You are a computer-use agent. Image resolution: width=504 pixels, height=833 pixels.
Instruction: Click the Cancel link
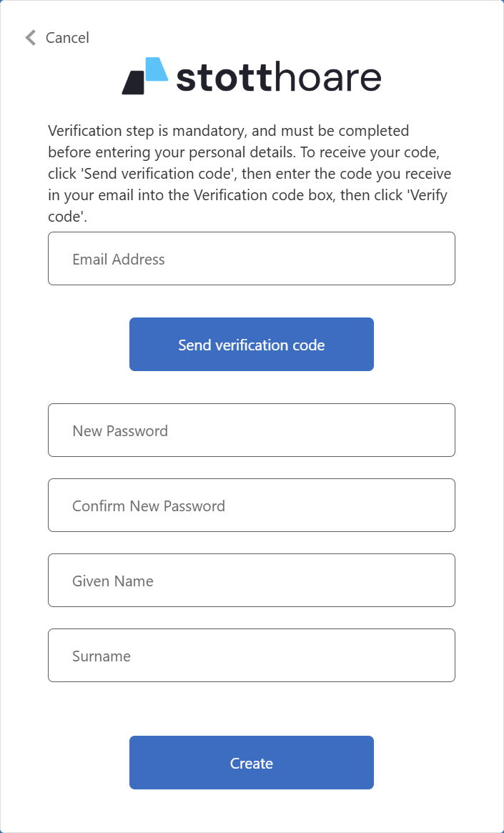click(67, 38)
